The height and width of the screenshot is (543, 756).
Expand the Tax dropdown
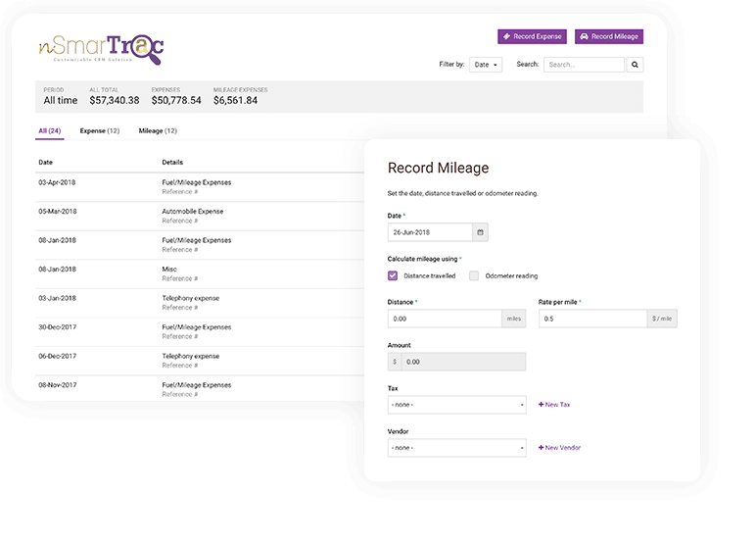click(456, 405)
